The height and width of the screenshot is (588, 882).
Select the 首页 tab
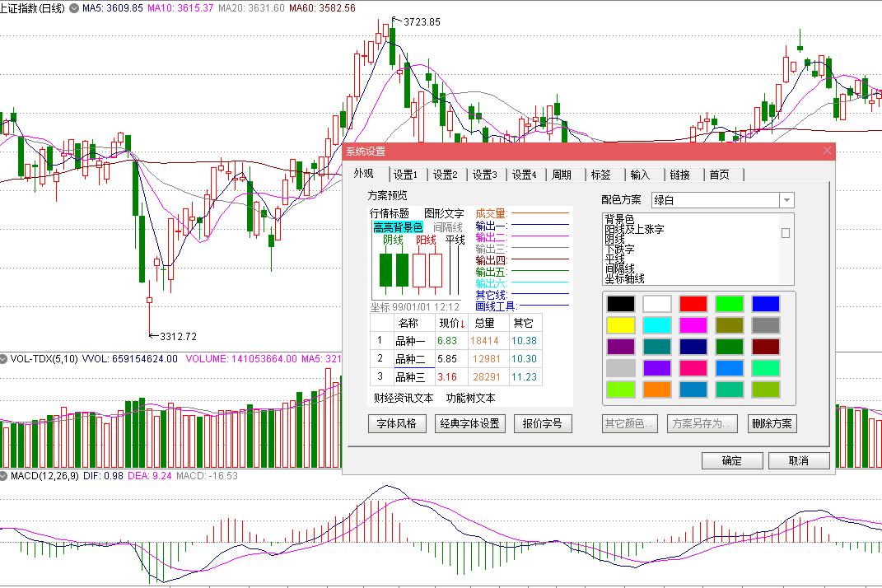pyautogui.click(x=719, y=175)
